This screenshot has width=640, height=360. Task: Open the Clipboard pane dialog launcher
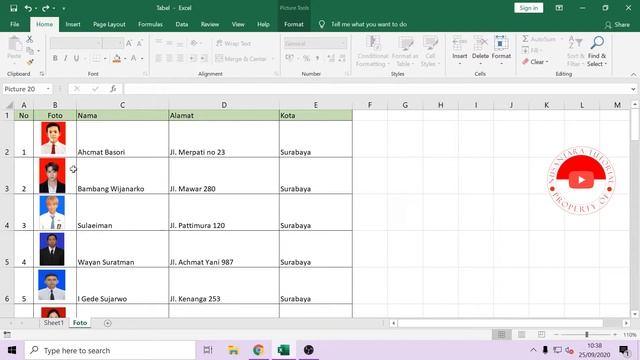tap(42, 74)
